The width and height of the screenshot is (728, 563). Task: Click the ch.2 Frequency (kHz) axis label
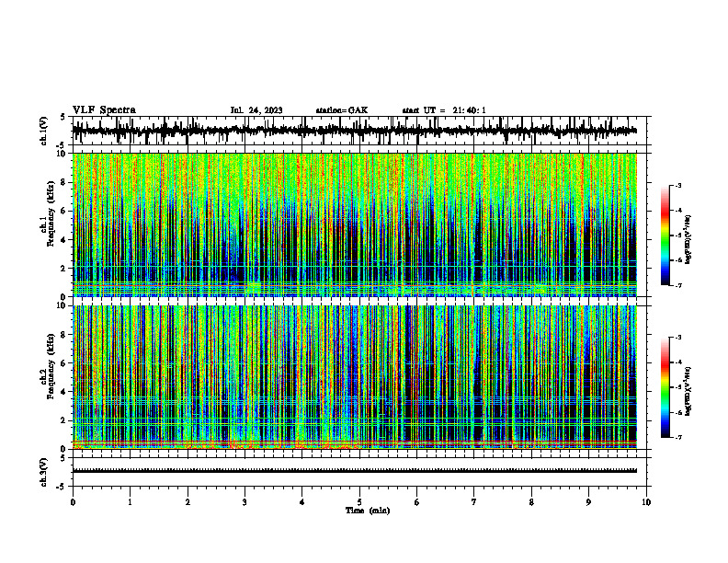click(50, 377)
